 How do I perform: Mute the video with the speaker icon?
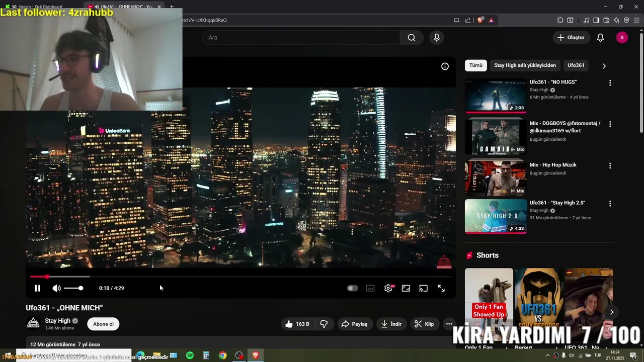56,288
